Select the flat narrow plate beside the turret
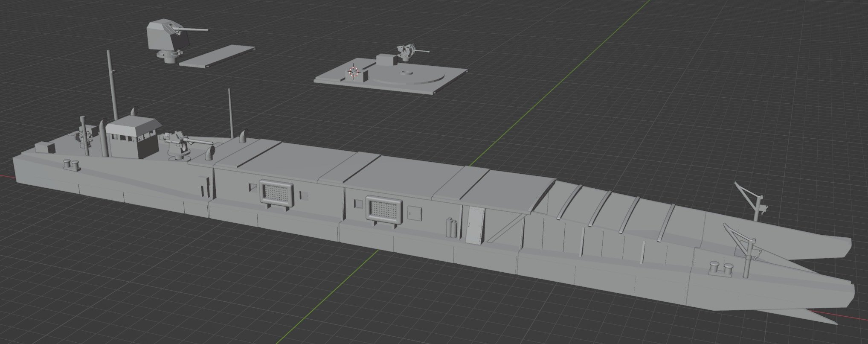This screenshot has height=344, width=868. pyautogui.click(x=217, y=55)
